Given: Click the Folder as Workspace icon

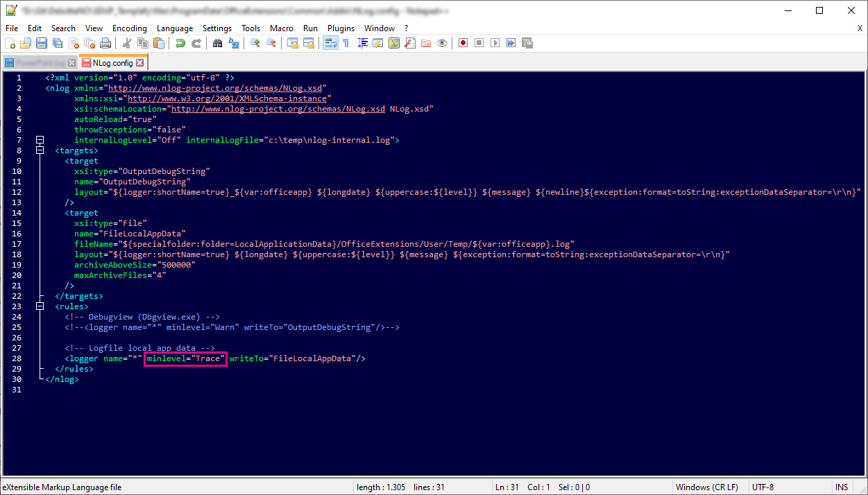Looking at the screenshot, I should (426, 43).
